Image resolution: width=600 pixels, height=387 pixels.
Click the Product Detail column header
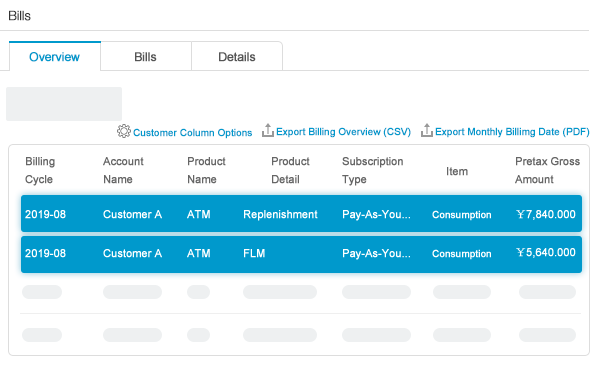click(290, 170)
